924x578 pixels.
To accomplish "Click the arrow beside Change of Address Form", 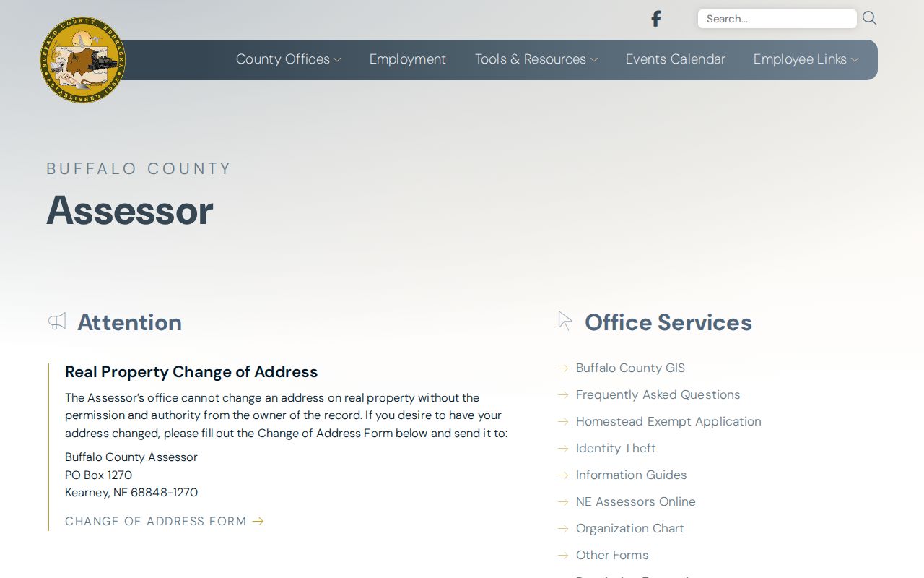I will (258, 521).
